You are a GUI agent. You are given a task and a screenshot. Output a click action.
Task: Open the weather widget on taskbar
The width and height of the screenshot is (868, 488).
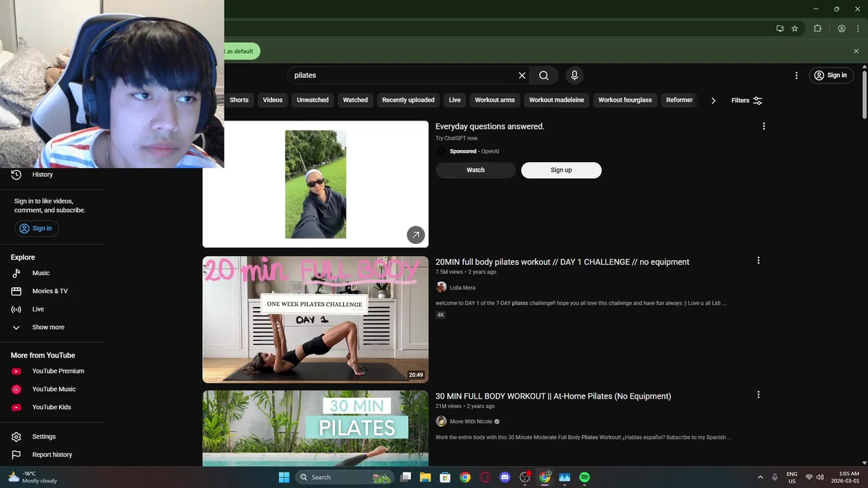tap(33, 477)
